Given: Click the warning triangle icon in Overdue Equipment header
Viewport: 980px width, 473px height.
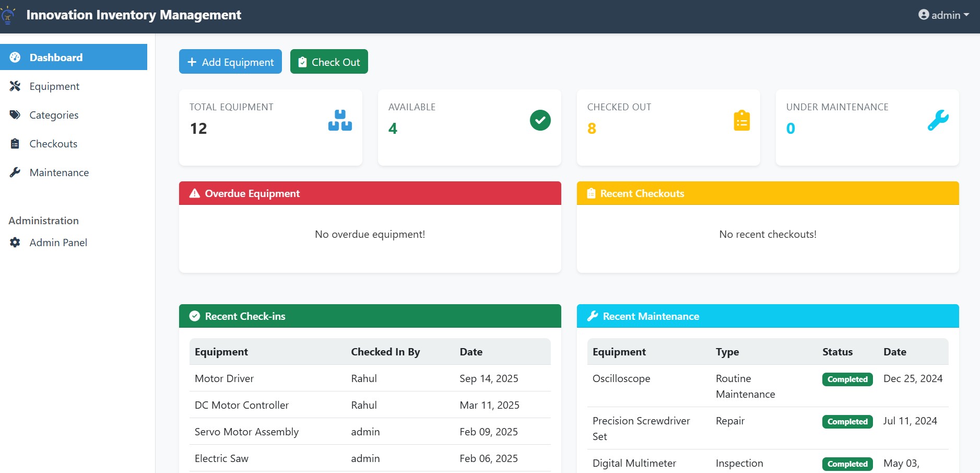Looking at the screenshot, I should tap(195, 193).
